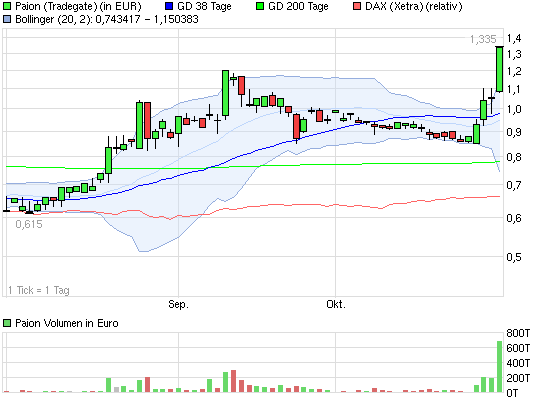
Task: Click the 0,5 price axis label
Action: [514, 257]
